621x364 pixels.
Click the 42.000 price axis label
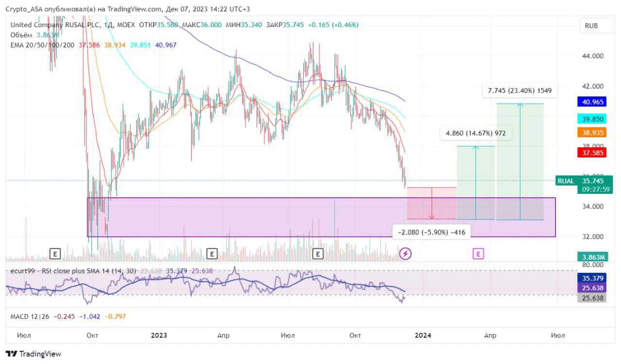click(593, 86)
